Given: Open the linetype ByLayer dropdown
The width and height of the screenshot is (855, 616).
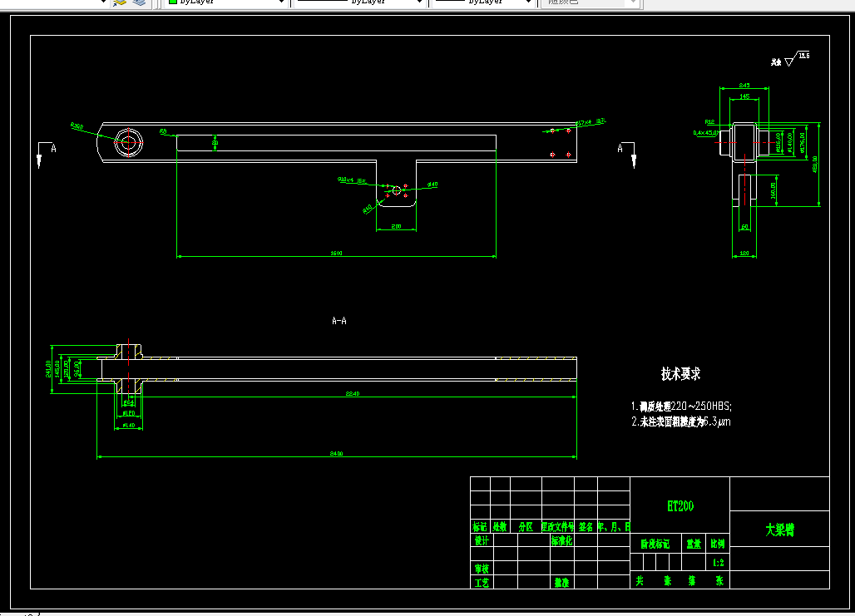Looking at the screenshot, I should coord(358,2).
